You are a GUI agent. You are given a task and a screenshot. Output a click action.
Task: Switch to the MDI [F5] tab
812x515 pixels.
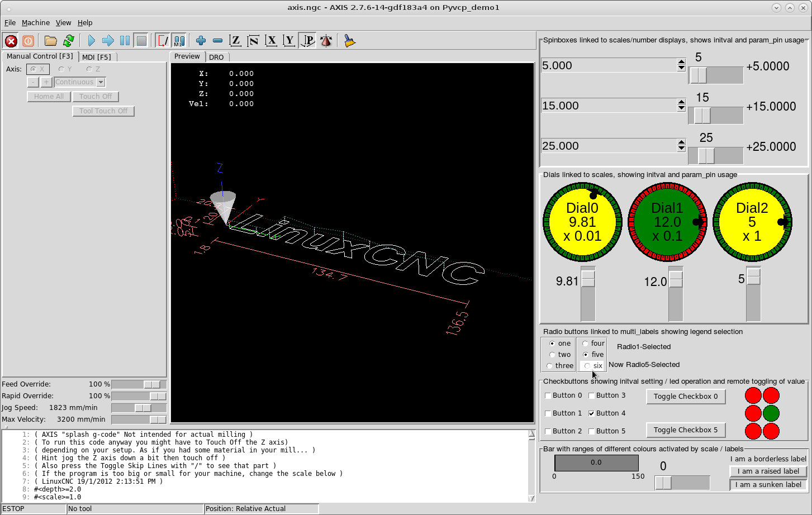pyautogui.click(x=97, y=57)
